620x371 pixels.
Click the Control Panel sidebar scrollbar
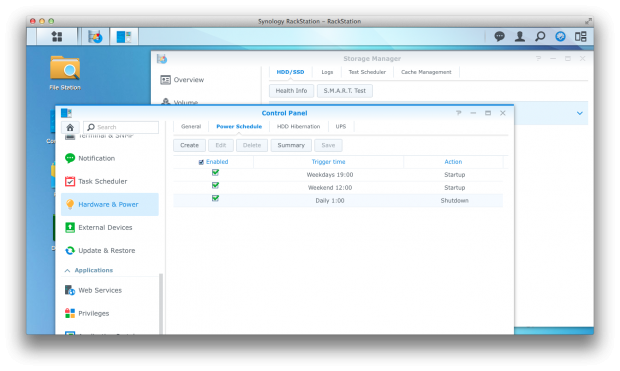[161, 304]
